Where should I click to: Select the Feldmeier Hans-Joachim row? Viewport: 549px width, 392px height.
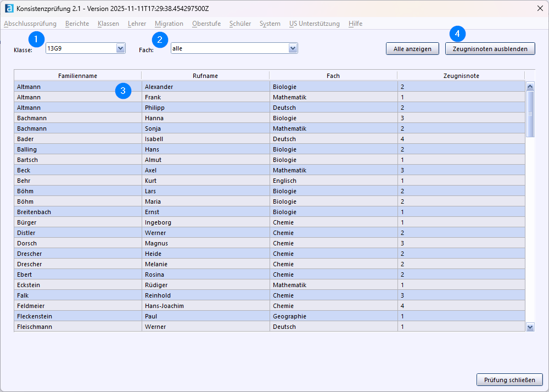coord(77,306)
